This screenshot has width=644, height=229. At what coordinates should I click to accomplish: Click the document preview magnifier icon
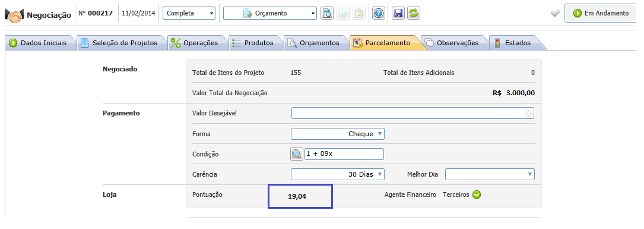[327, 13]
